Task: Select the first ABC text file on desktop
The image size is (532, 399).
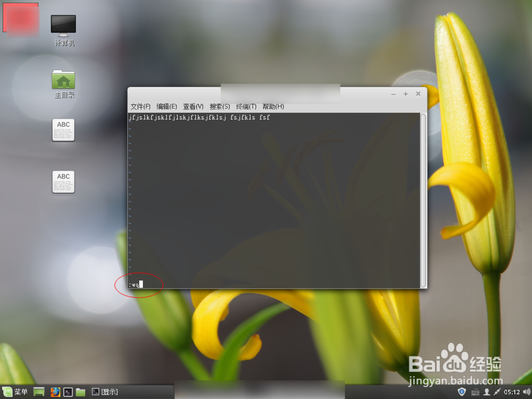Action: pyautogui.click(x=63, y=129)
